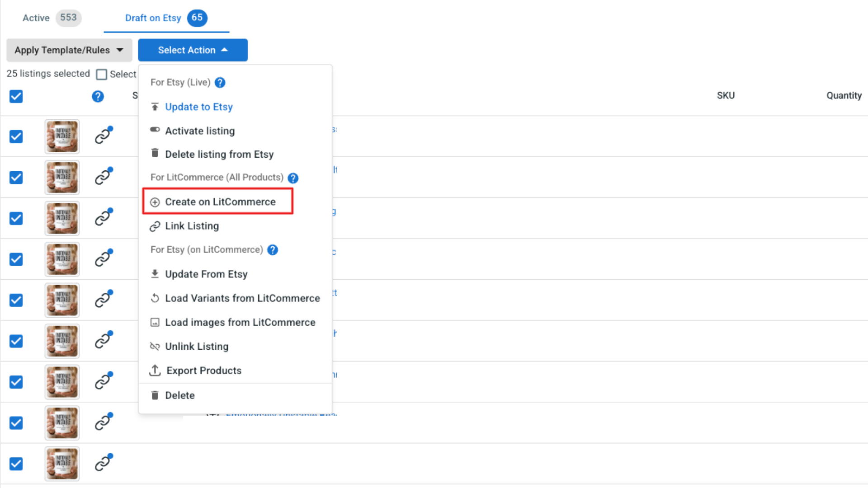Viewport: 868px width, 488px height.
Task: Choose Unlink Listing in the menu
Action: (197, 347)
